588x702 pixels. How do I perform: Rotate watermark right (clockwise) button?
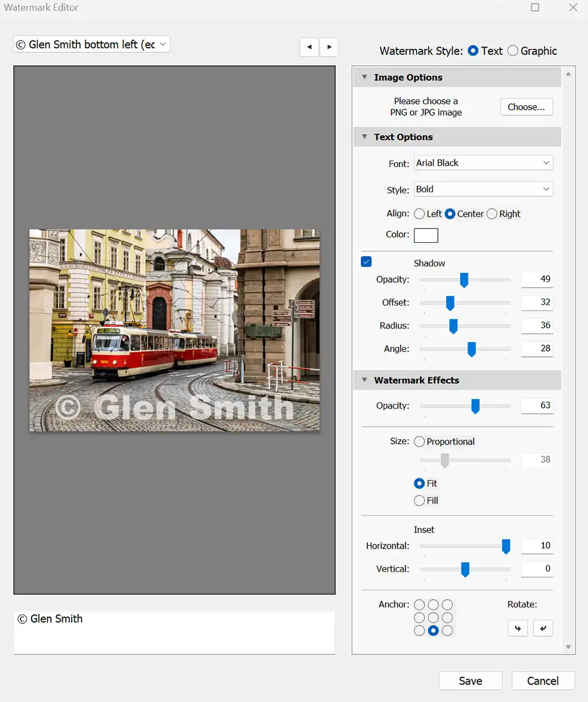coord(543,628)
